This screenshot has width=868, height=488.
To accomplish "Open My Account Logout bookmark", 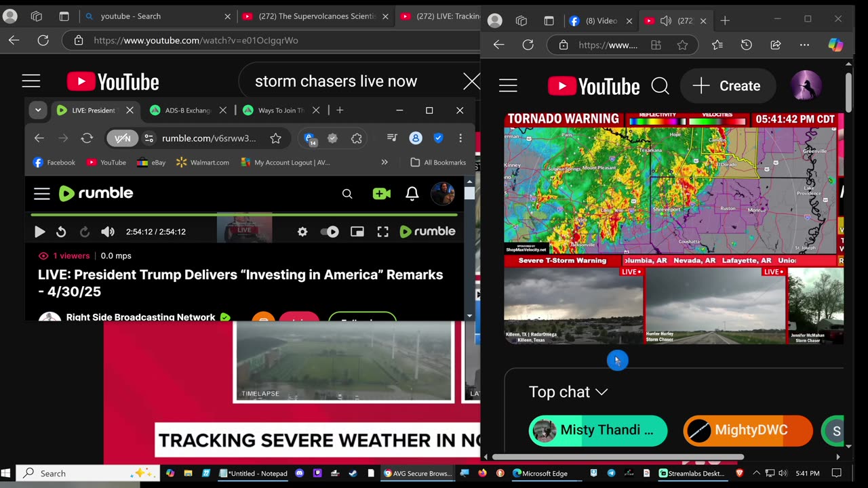I will [285, 163].
